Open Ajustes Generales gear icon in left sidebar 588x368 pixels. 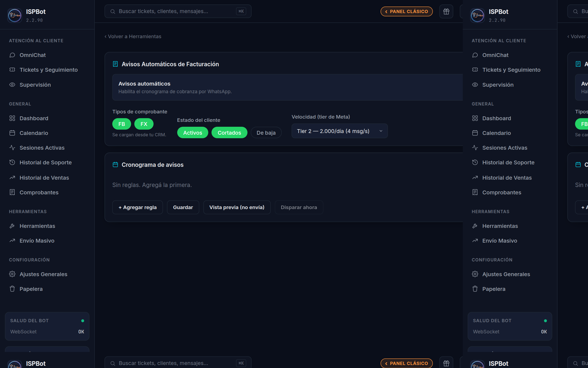click(x=12, y=274)
